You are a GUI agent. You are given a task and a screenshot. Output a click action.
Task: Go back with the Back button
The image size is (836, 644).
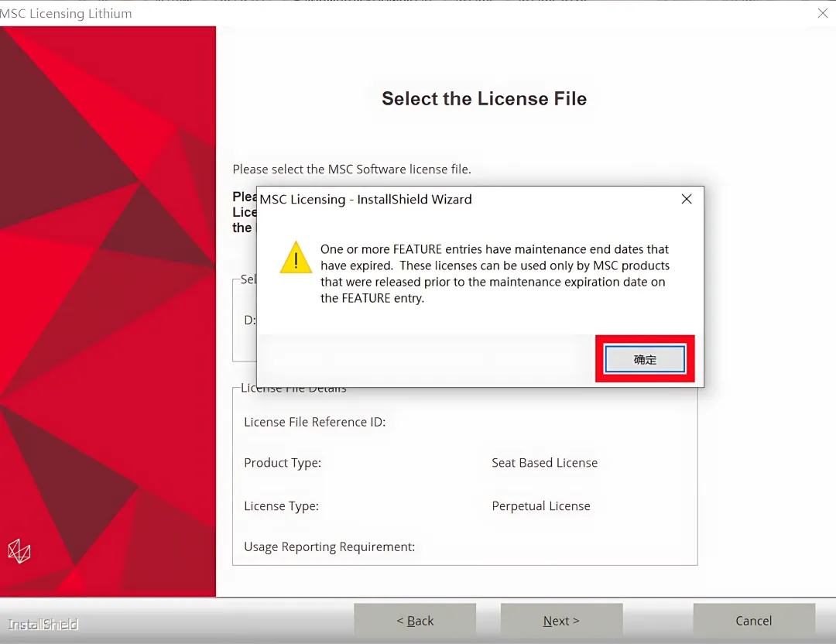415,621
